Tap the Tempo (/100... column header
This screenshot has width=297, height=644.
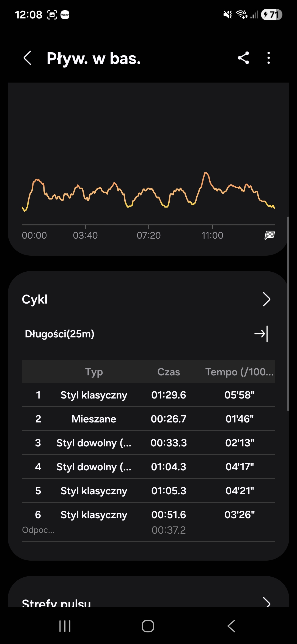point(239,372)
